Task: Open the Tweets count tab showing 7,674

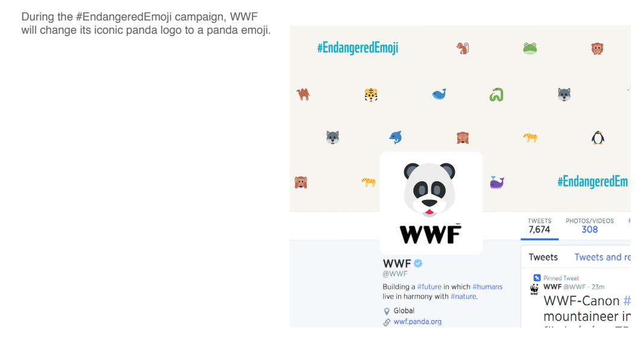Action: tap(539, 226)
